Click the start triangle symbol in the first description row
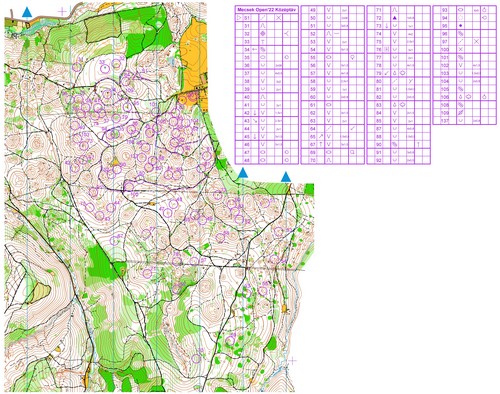 tap(239, 17)
